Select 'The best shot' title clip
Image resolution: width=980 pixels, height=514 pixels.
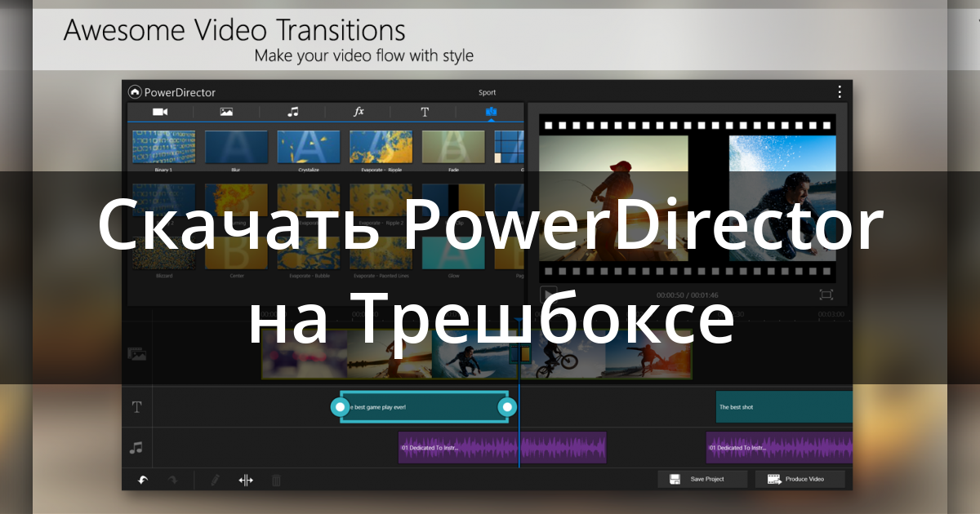point(784,406)
